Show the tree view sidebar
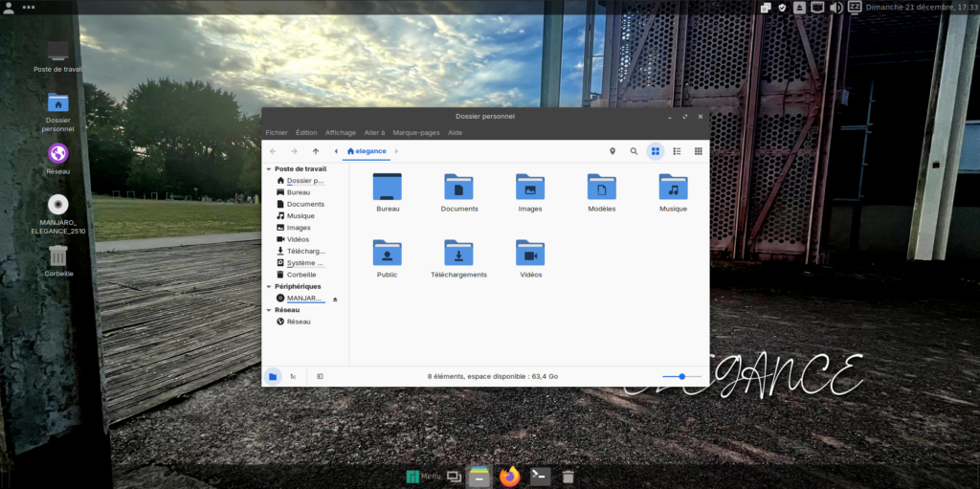The image size is (980, 489). [x=294, y=376]
